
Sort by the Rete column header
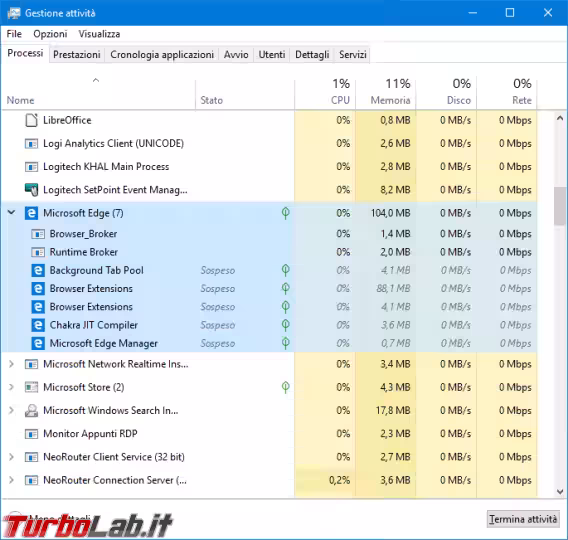coord(507,93)
